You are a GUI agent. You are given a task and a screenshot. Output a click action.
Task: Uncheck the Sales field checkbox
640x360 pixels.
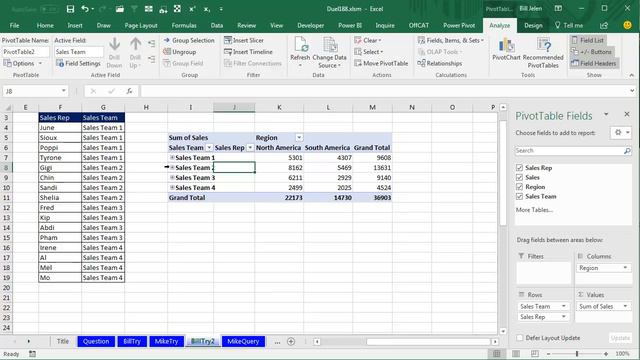coord(519,177)
